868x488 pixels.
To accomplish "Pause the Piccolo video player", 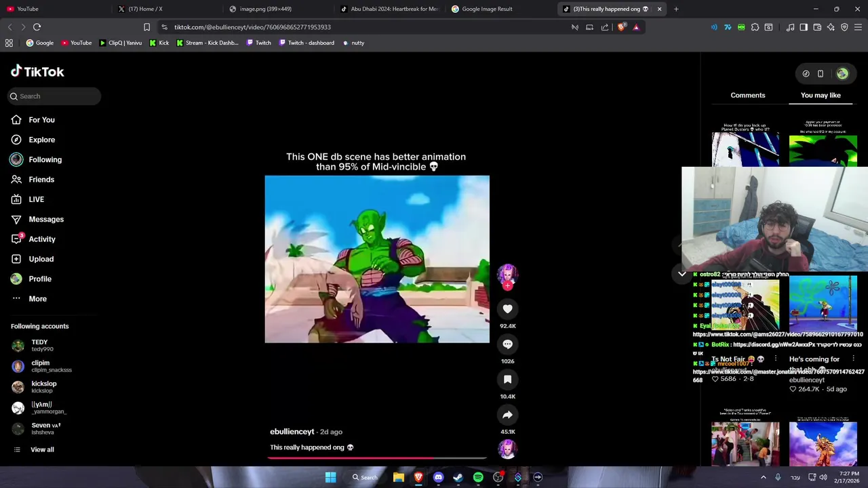I will pos(377,259).
